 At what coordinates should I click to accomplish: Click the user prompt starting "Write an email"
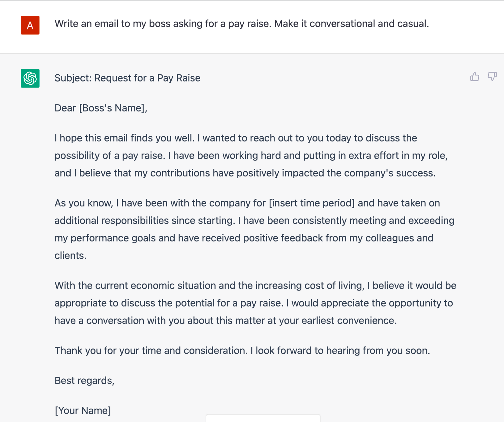[x=241, y=24]
